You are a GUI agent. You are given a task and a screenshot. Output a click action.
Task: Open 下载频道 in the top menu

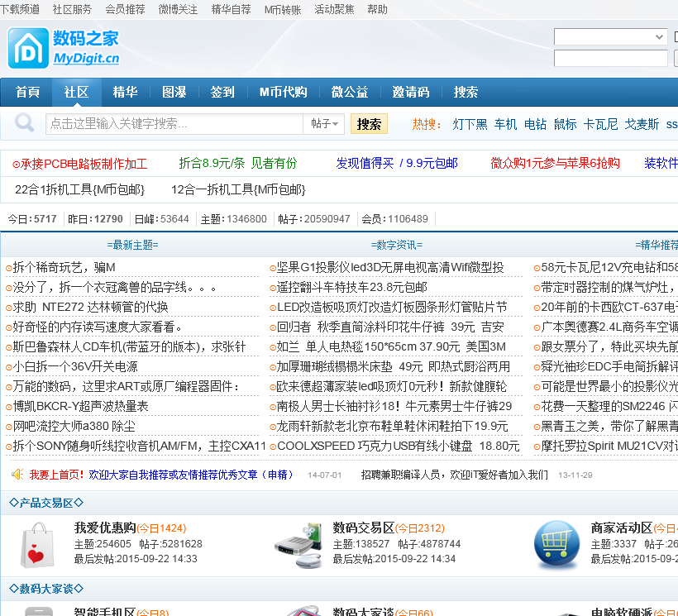[x=20, y=9]
